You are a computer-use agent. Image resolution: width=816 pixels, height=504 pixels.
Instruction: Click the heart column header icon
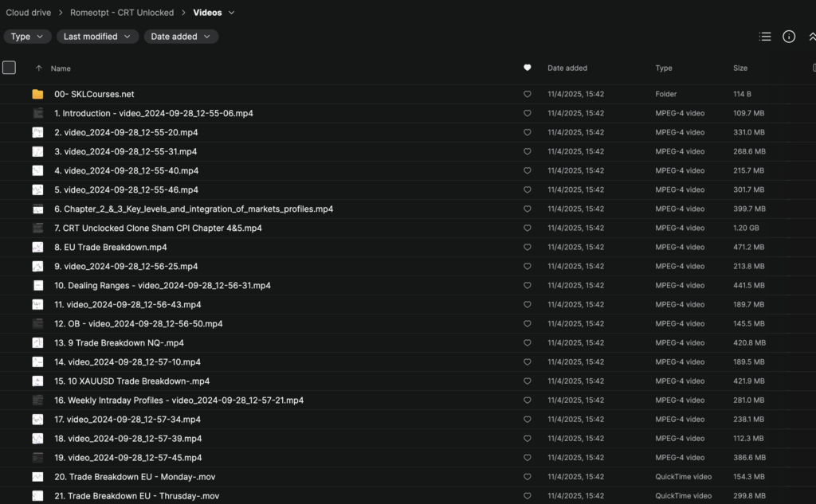(527, 68)
